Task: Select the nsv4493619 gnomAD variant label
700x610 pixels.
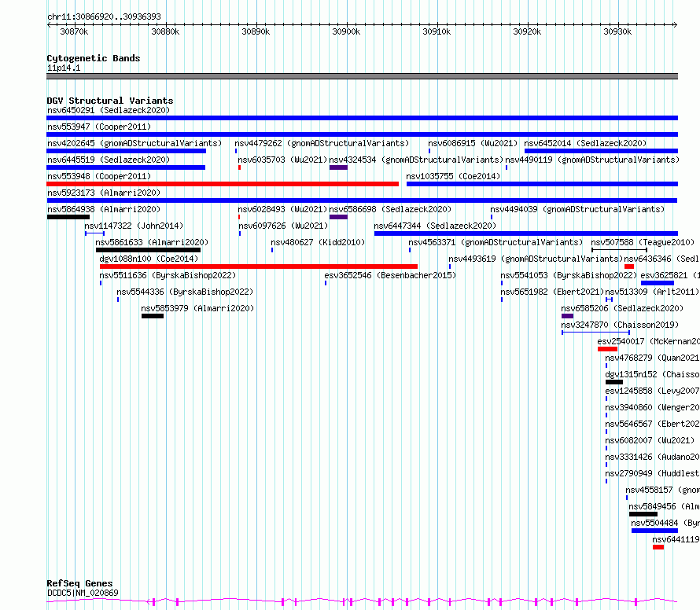Action: tap(536, 259)
